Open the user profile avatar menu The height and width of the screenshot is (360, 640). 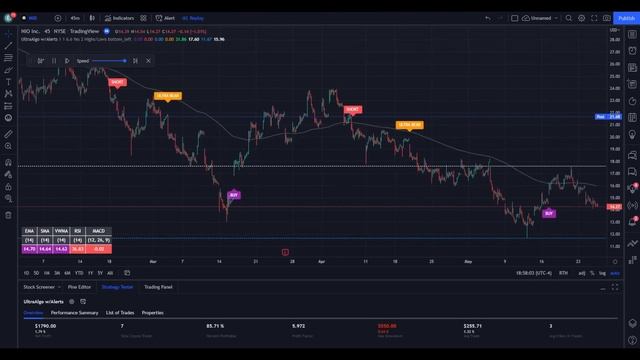point(9,18)
